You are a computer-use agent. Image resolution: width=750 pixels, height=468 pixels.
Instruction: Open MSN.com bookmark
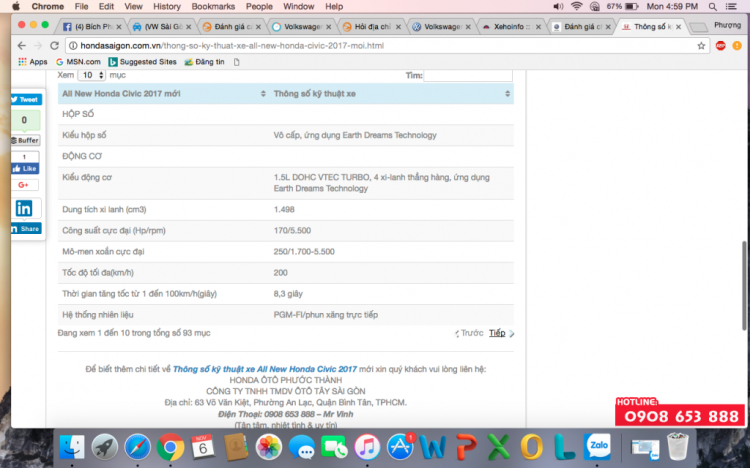(78, 62)
